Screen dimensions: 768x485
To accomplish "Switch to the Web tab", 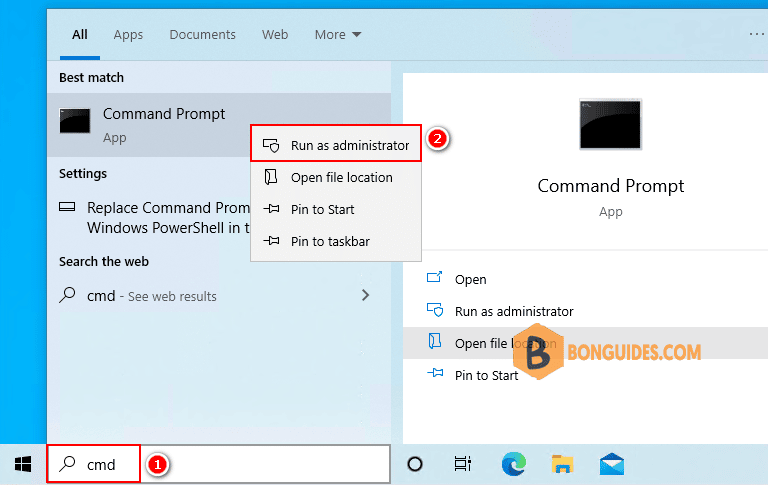I will [275, 34].
